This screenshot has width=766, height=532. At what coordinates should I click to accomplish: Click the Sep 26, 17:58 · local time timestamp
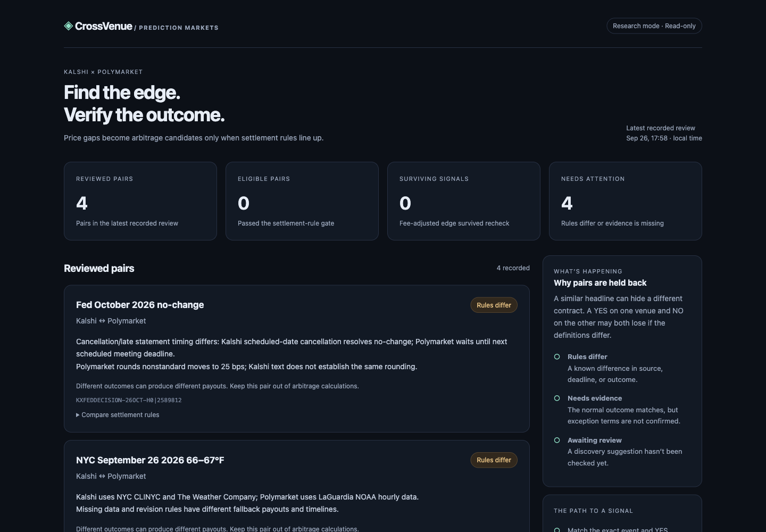tap(664, 138)
